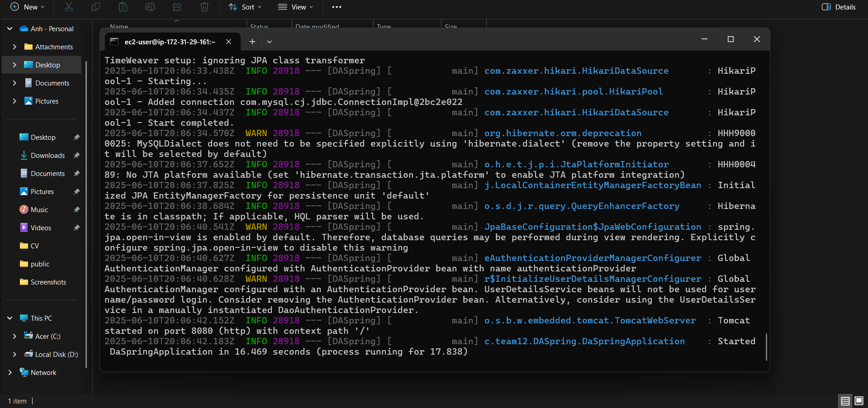Collapse the This PC node
The height and width of the screenshot is (408, 868).
click(10, 318)
